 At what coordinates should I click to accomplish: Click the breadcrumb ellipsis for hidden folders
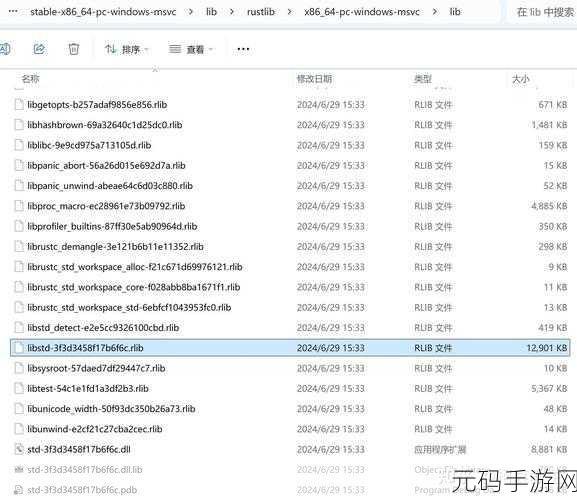13,12
